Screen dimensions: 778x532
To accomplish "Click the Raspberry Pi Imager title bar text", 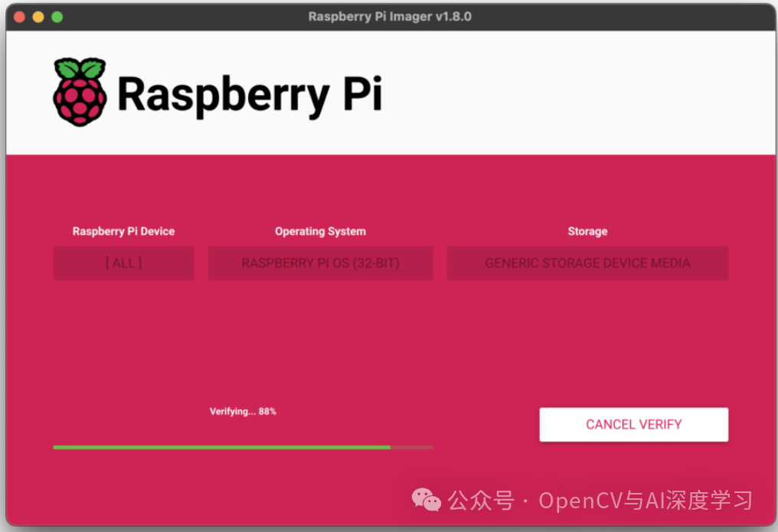I will pyautogui.click(x=390, y=16).
